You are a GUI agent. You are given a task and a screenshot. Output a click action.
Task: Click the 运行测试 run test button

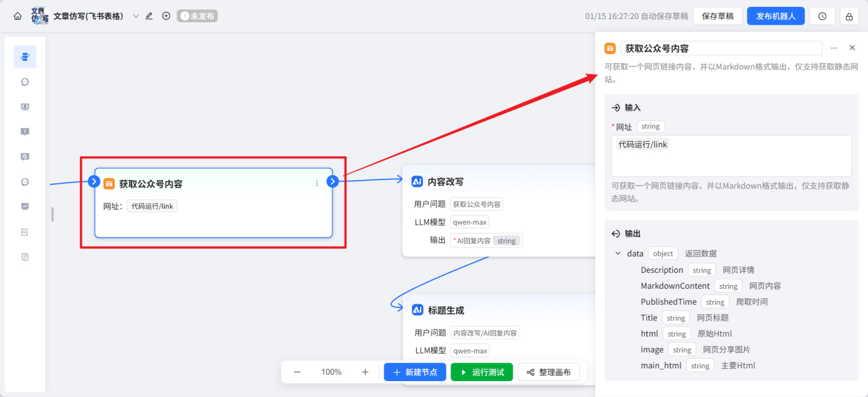point(482,372)
